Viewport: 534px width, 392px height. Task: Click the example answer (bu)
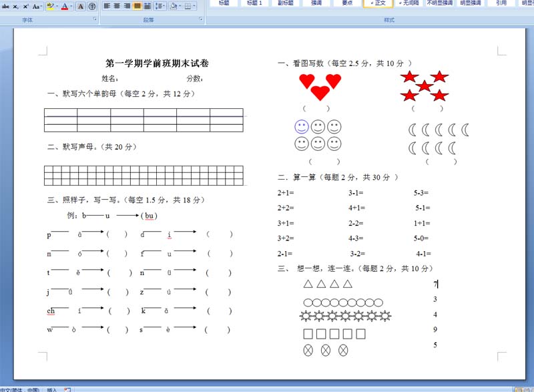[x=149, y=216]
